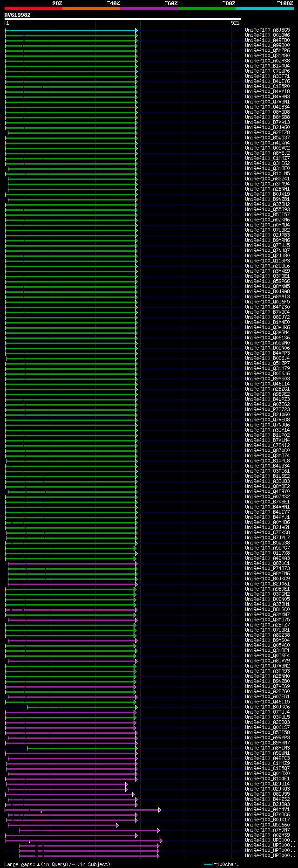
Task: Select the label UniRef100_B4WIY6
Action: (x=267, y=81)
